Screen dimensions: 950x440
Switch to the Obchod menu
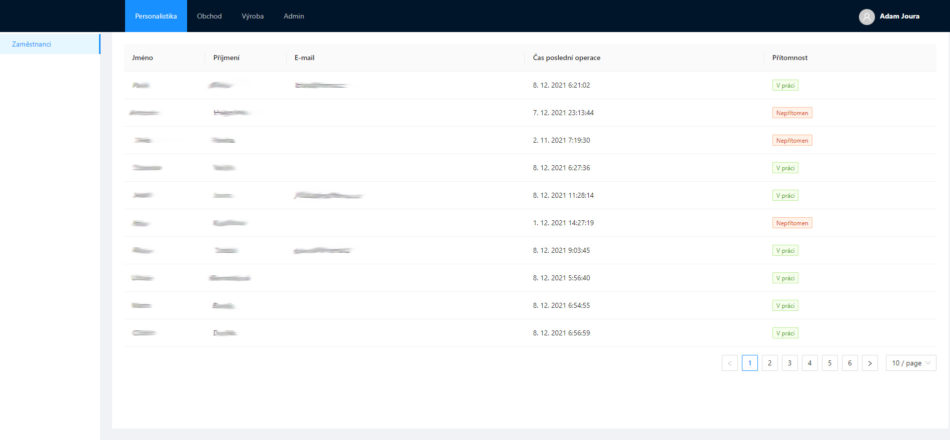207,16
